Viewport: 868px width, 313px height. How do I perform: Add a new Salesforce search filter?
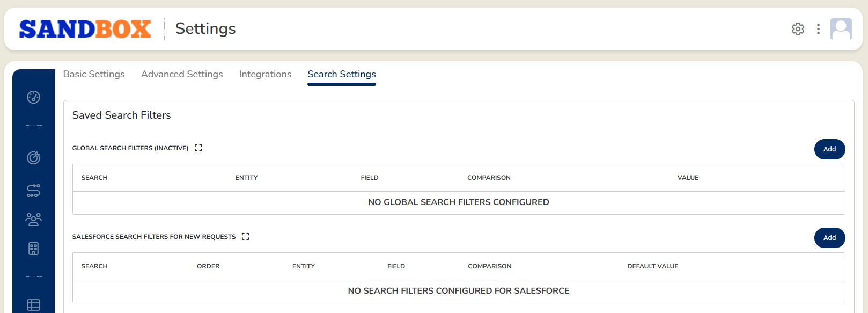pos(829,238)
